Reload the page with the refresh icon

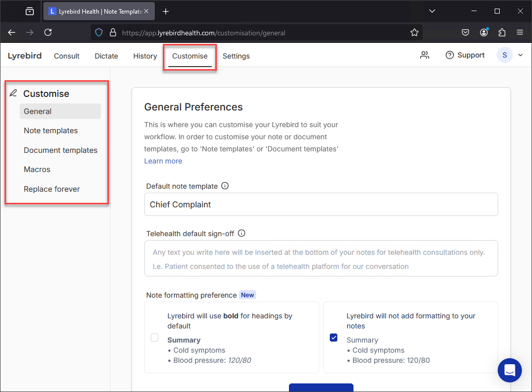[48, 33]
